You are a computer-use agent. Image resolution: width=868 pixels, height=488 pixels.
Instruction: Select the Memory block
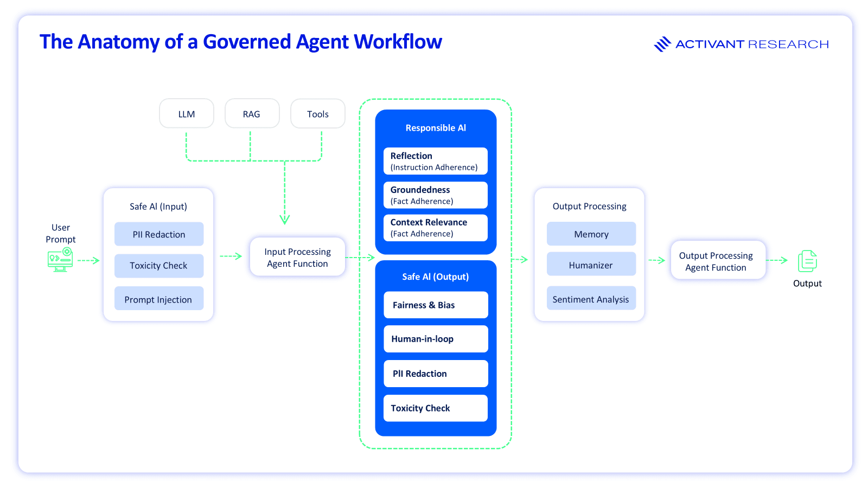pos(591,234)
